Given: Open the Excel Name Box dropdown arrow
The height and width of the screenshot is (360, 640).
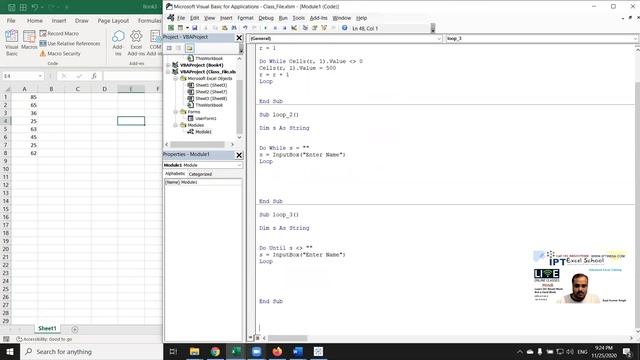Looking at the screenshot, I should pyautogui.click(x=40, y=76).
